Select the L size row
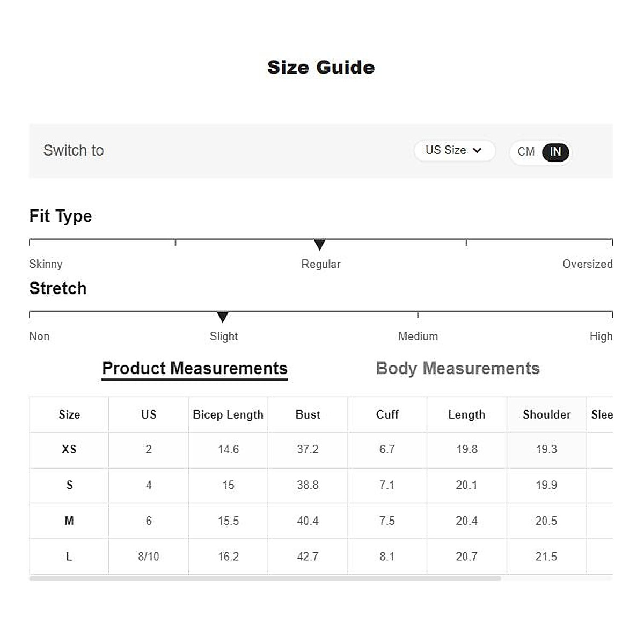The height and width of the screenshot is (644, 644). coord(69,557)
